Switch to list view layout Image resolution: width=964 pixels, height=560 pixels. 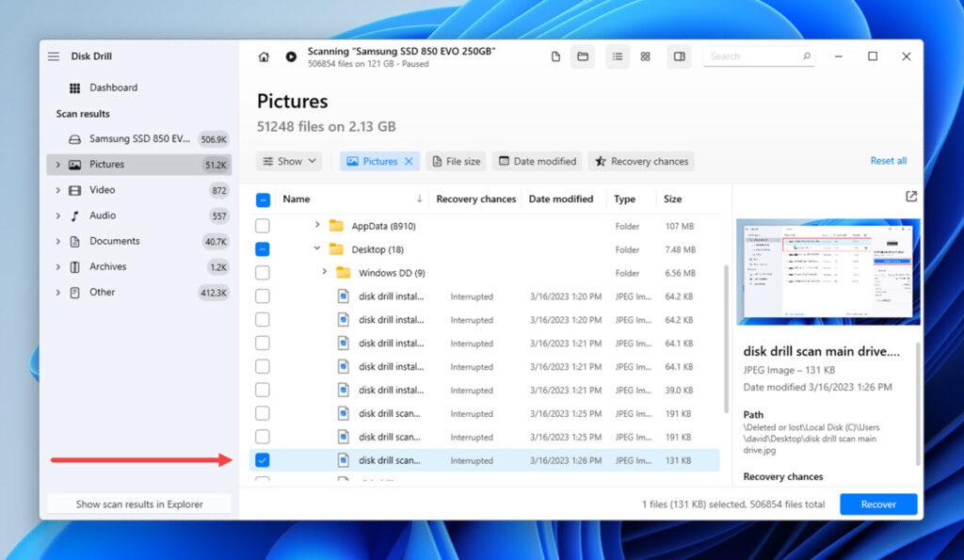(617, 56)
